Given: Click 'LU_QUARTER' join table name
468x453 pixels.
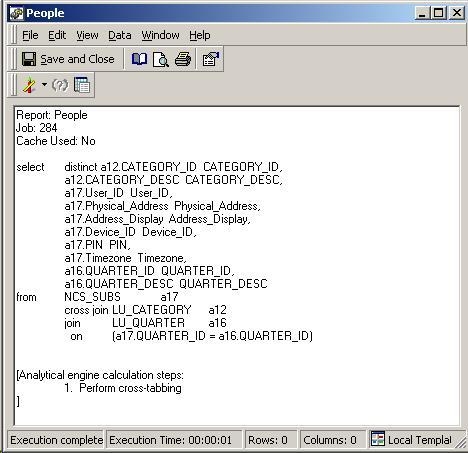Looking at the screenshot, I should point(148,323).
